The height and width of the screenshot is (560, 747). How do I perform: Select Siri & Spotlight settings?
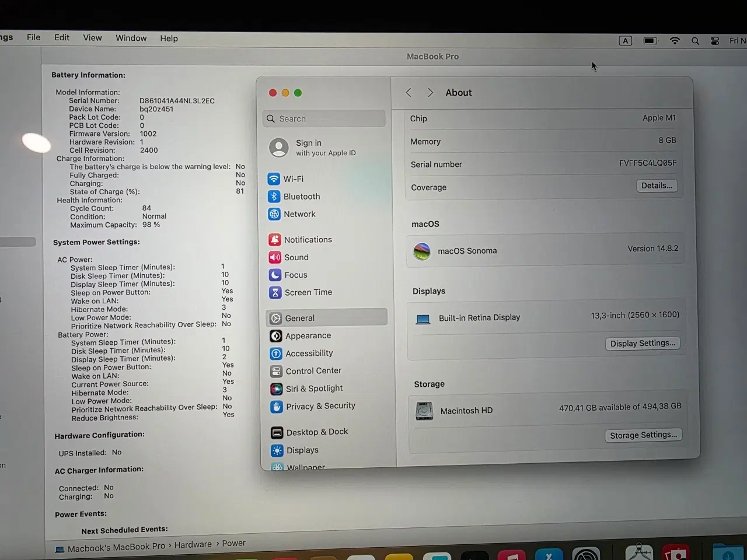[x=314, y=388]
